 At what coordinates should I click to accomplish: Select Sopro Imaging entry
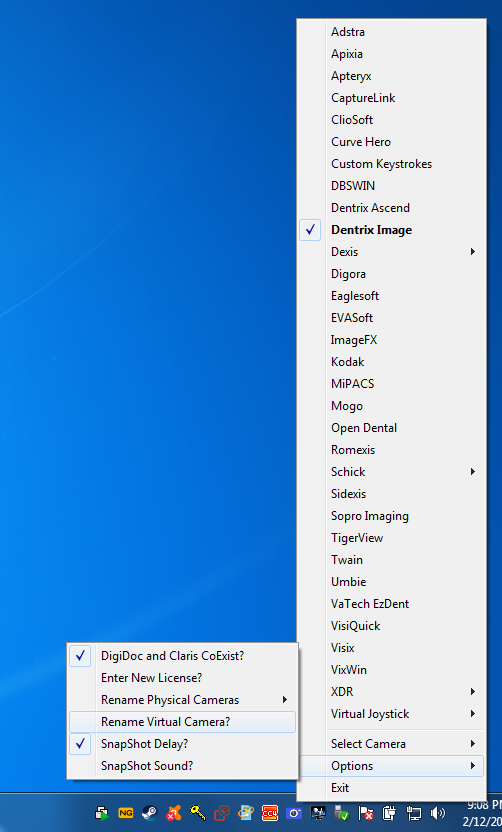(x=392, y=516)
